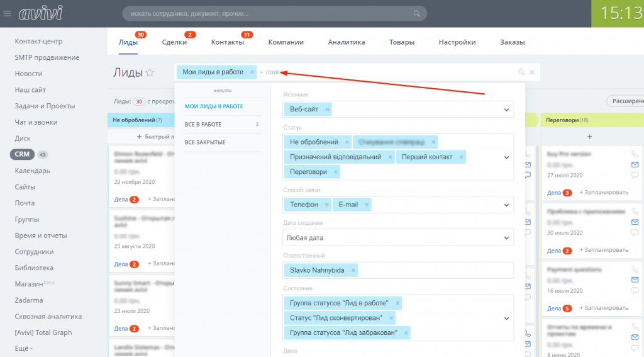The width and height of the screenshot is (644, 357).
Task: Click Дела on 29 ноября 2020 card
Action: coord(121,200)
